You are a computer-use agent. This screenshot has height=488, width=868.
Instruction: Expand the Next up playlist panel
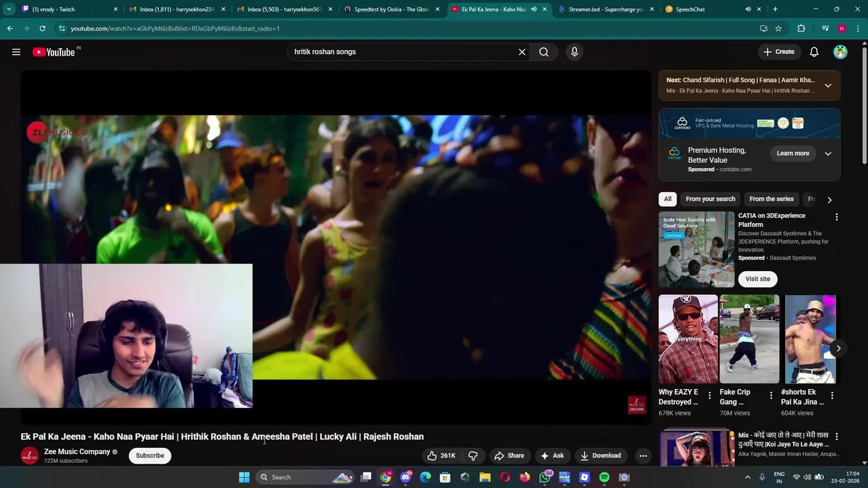[x=828, y=85]
